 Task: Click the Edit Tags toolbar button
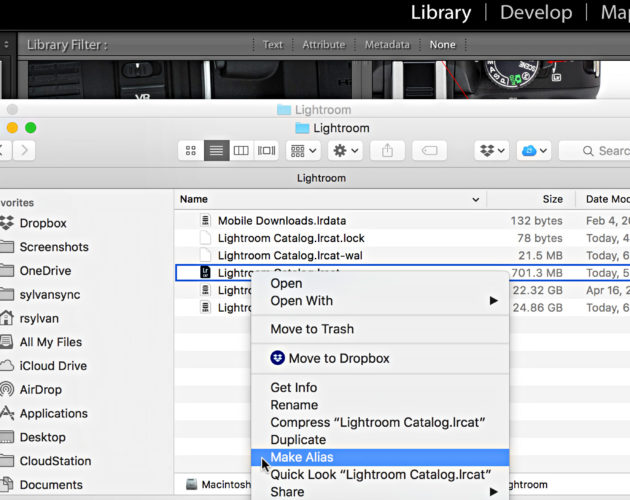[430, 151]
